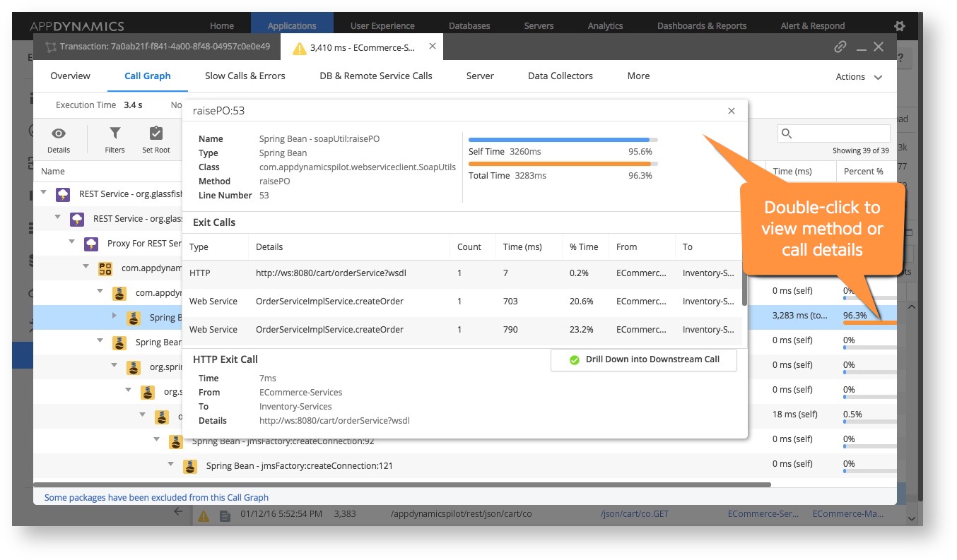Select the Call Graph tab
957x560 pixels.
coord(148,76)
